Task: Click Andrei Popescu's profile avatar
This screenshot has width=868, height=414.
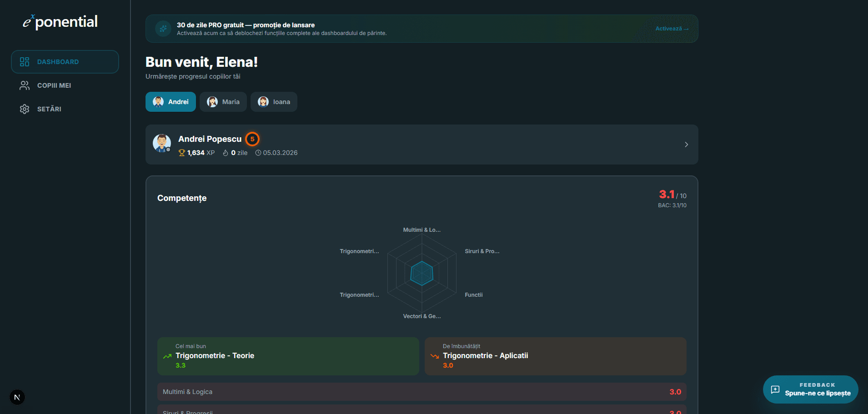Action: (162, 143)
